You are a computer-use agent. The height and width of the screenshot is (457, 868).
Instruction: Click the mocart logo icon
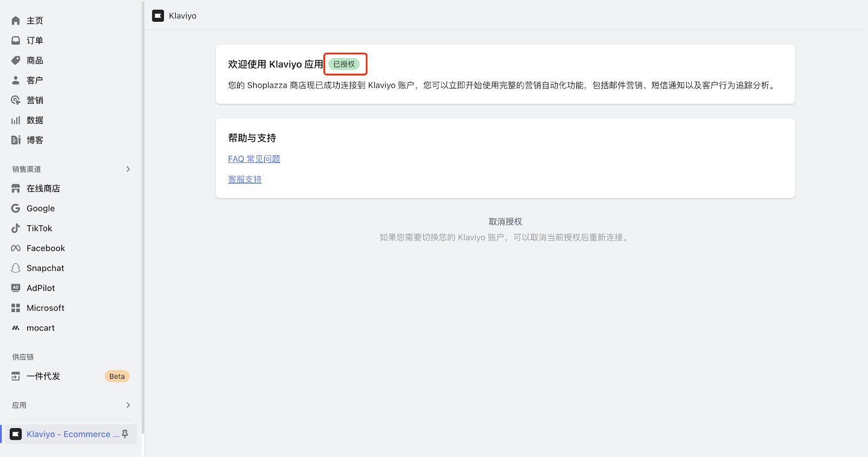point(16,328)
